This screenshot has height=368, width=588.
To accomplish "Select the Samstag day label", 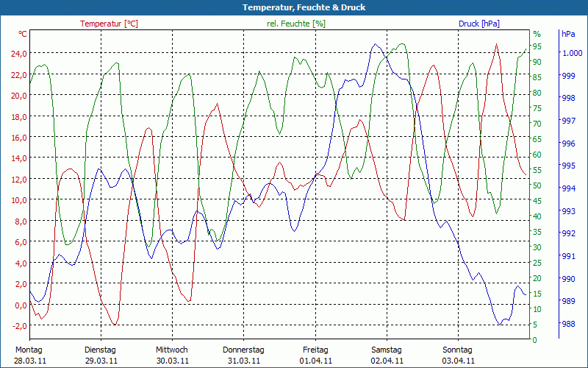I will 387,350.
